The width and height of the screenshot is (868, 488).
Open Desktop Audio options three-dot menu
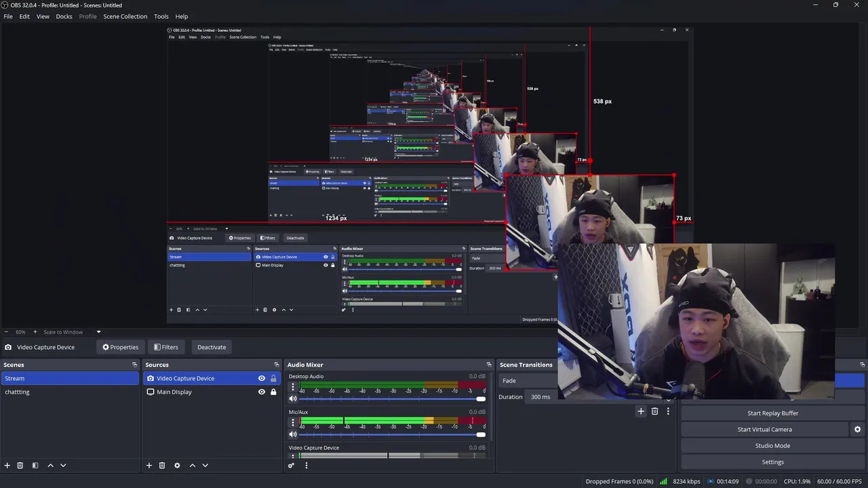click(293, 388)
